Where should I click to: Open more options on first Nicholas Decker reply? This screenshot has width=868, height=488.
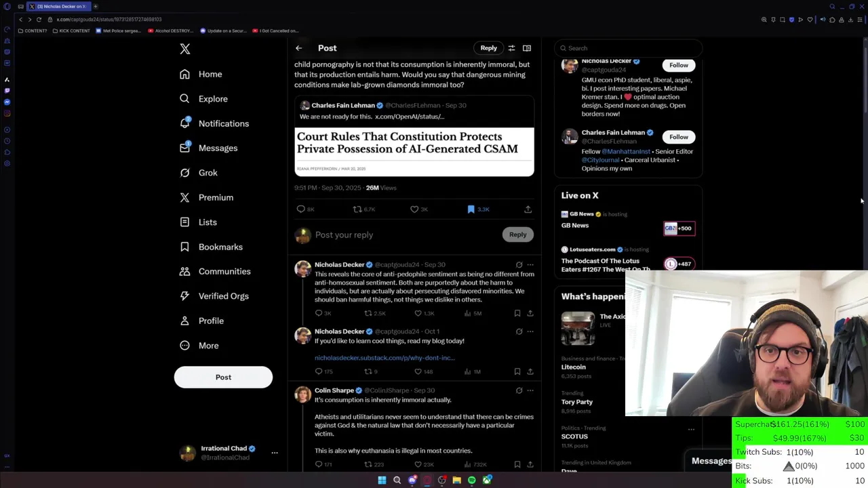pyautogui.click(x=530, y=265)
